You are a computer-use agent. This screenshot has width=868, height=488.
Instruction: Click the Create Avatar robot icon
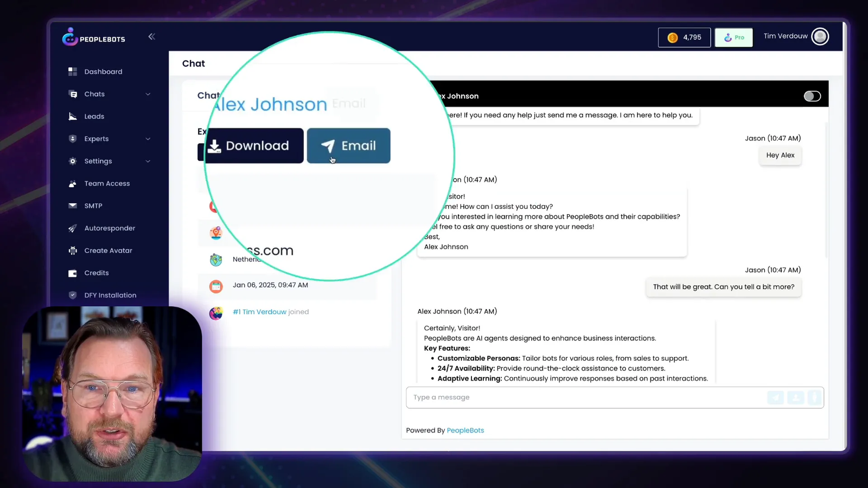point(73,251)
